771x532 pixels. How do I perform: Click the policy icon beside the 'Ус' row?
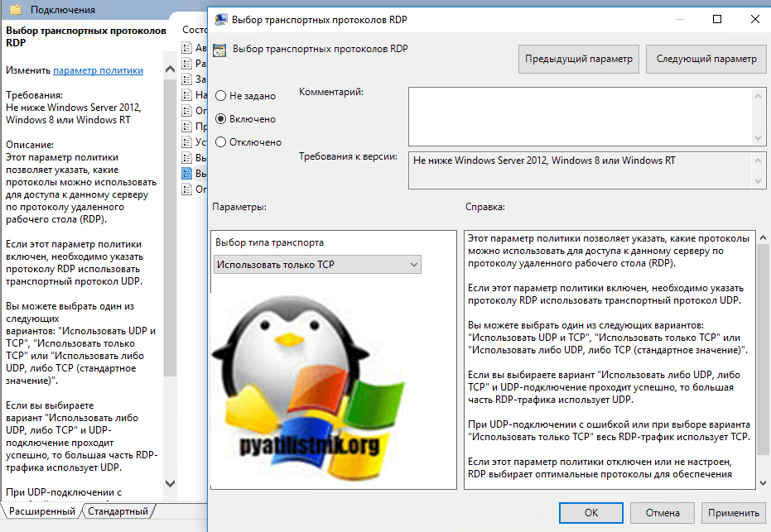tap(187, 142)
